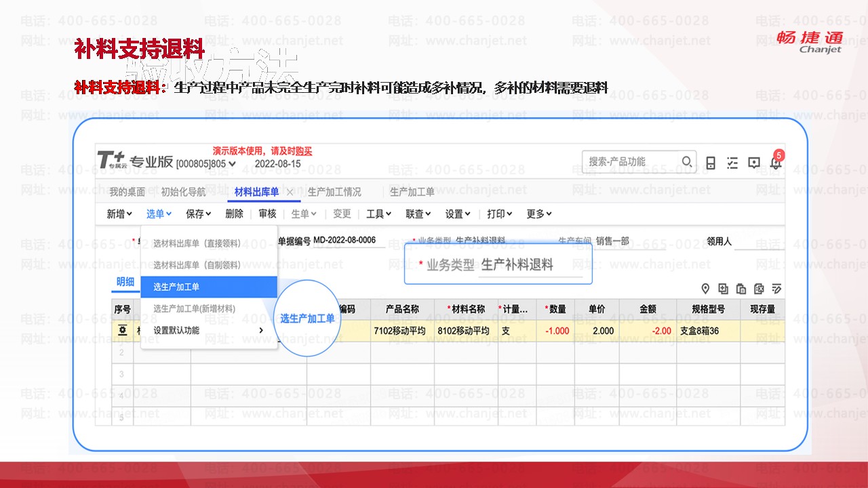Switch to the 初始化导航 tab

(x=183, y=192)
